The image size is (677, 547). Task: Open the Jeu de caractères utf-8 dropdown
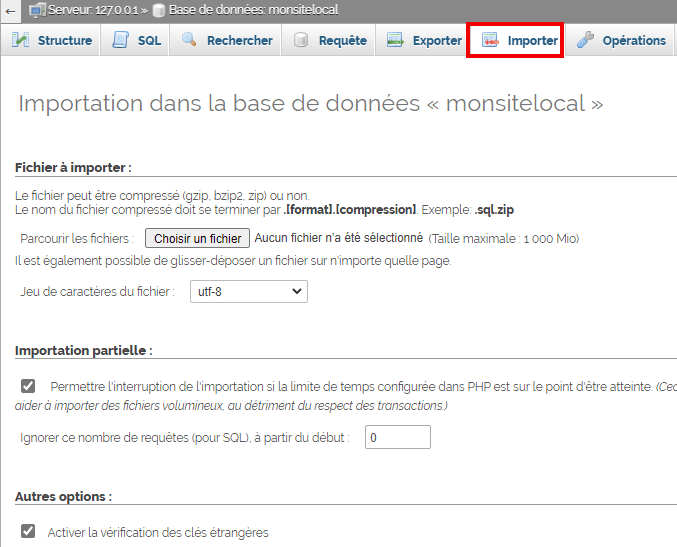tap(249, 291)
